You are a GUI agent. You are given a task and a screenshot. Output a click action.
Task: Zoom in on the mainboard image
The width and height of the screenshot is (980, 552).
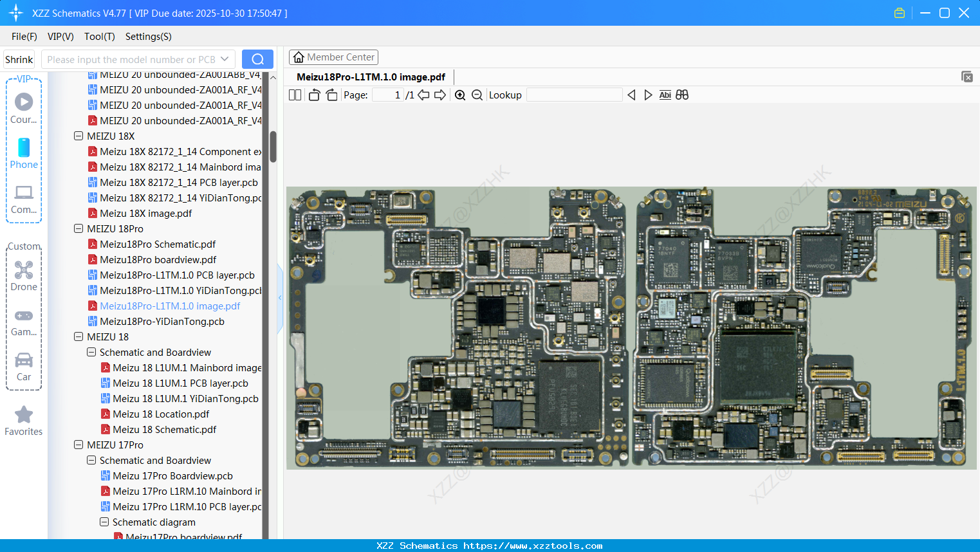[x=460, y=95]
